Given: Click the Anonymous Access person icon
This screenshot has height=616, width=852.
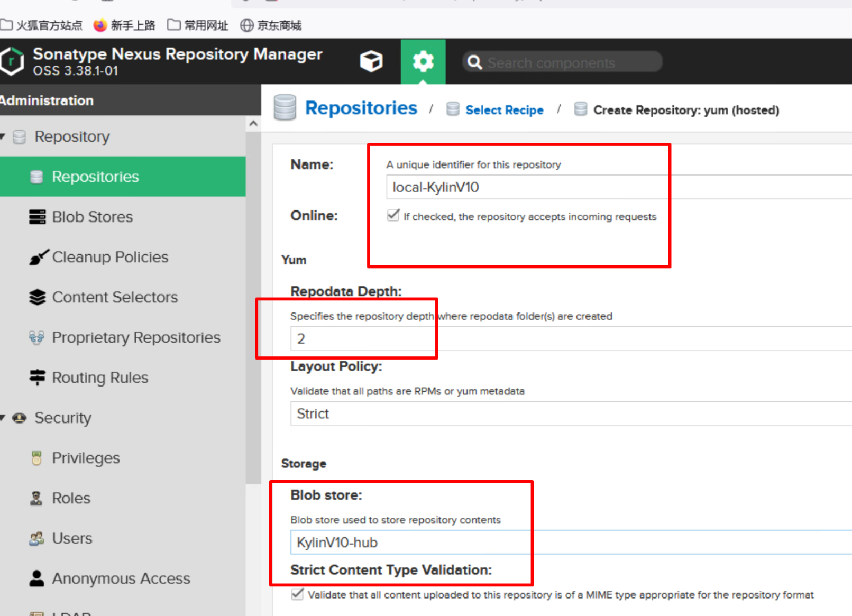Looking at the screenshot, I should point(36,578).
